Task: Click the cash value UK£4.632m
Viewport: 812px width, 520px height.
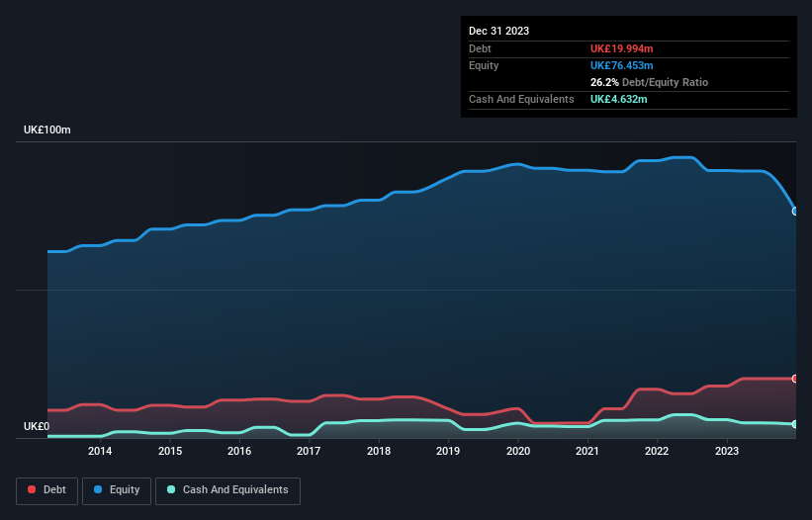Action: point(618,99)
